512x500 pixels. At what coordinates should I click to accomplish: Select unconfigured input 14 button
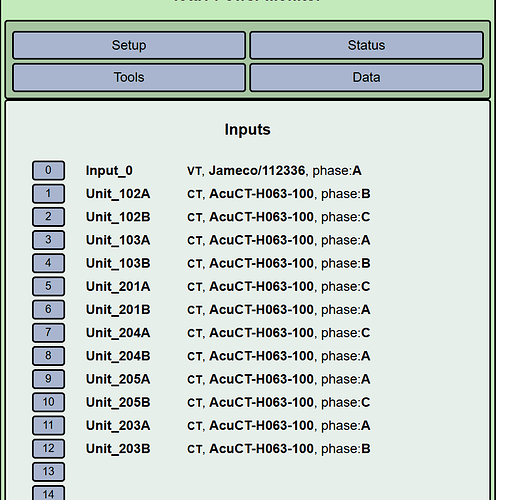[x=48, y=493]
